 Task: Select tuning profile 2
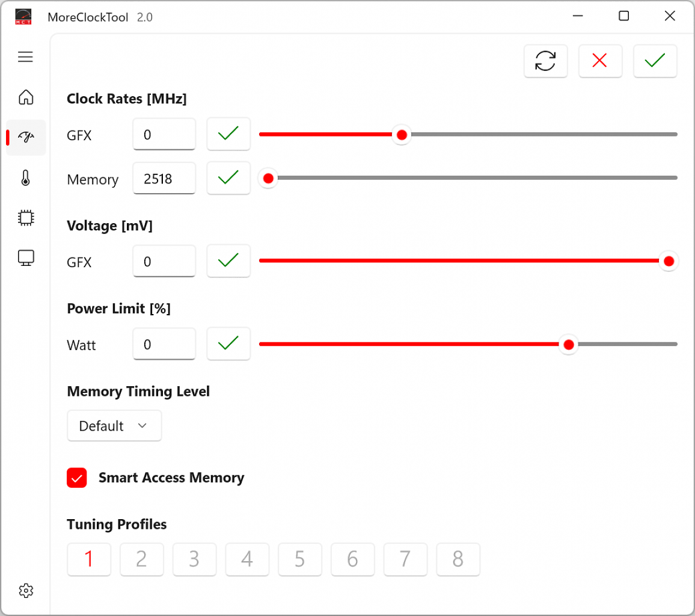point(141,559)
